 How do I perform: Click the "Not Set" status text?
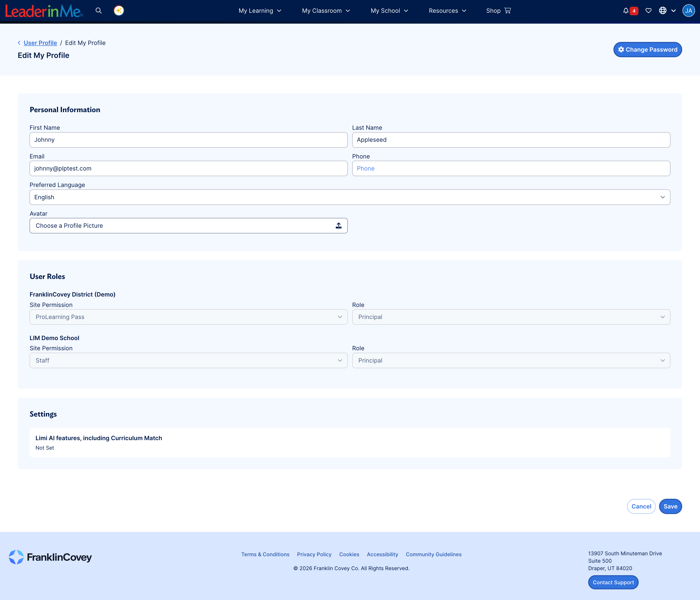(45, 448)
